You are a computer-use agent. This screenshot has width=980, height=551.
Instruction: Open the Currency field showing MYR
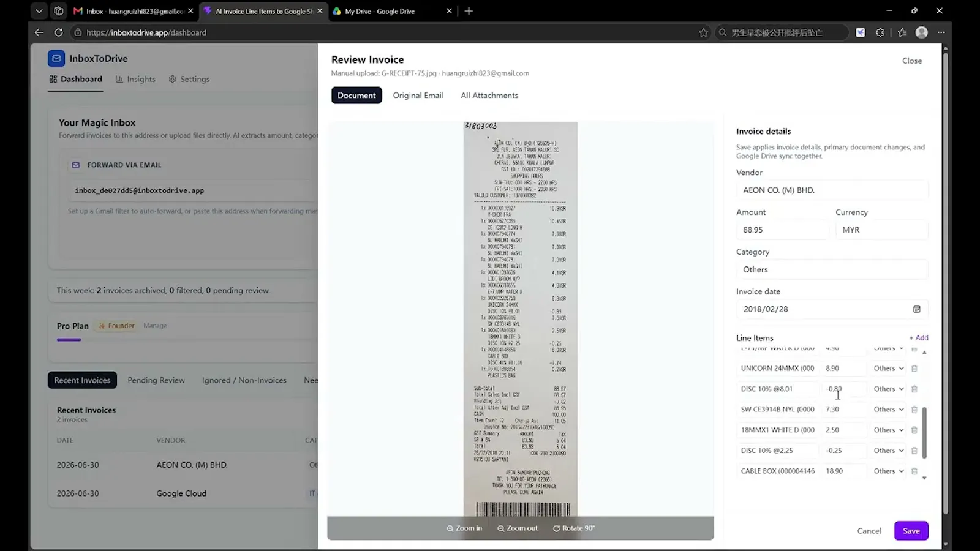(881, 230)
